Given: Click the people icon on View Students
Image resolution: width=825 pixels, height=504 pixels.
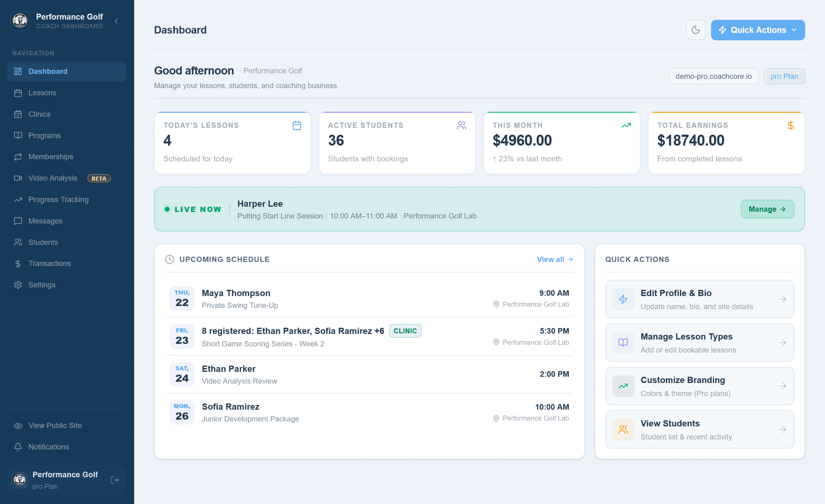Looking at the screenshot, I should (x=623, y=430).
